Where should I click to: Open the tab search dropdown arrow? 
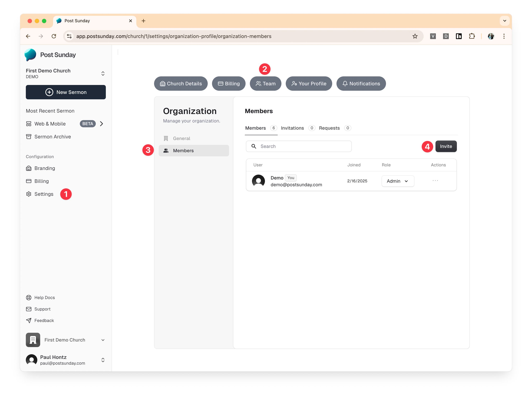[x=505, y=21]
